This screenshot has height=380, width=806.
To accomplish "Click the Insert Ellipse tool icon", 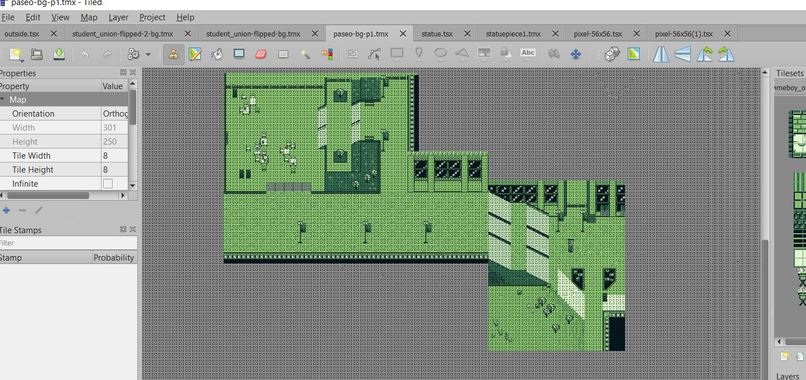I will point(441,53).
